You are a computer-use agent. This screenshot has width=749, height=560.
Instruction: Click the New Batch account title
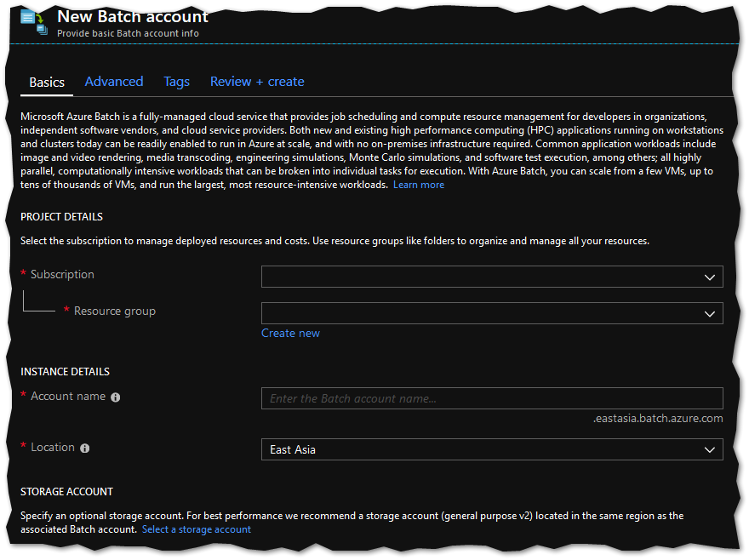[x=133, y=17]
